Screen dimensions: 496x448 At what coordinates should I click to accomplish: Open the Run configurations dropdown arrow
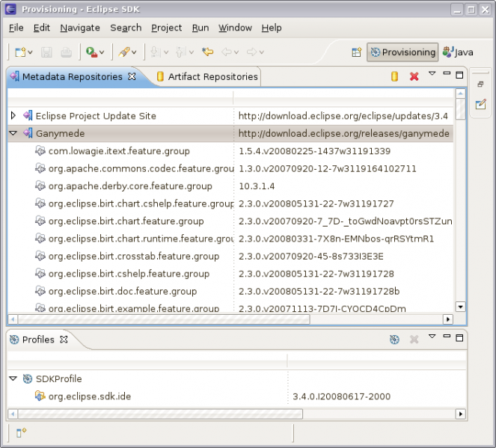tap(102, 52)
